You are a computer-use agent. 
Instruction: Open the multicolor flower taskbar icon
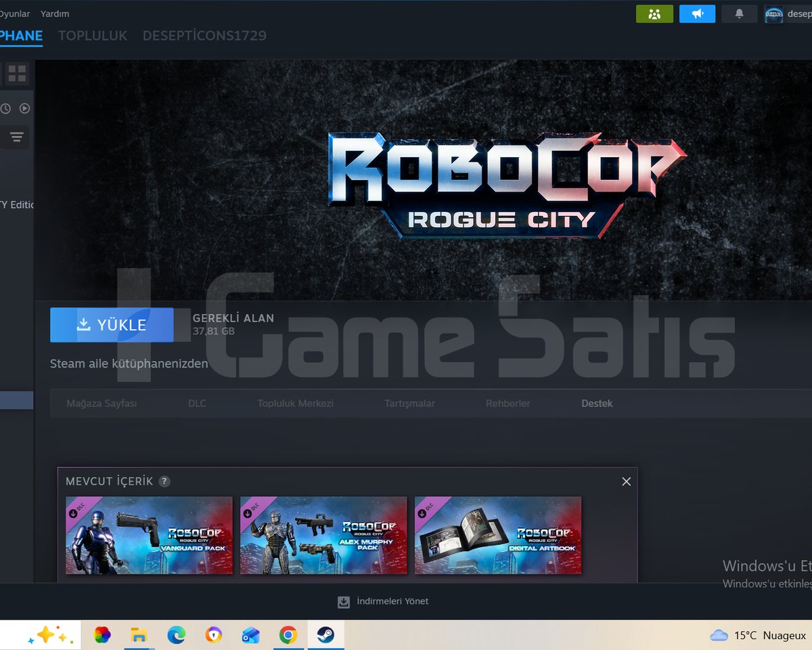tap(102, 635)
